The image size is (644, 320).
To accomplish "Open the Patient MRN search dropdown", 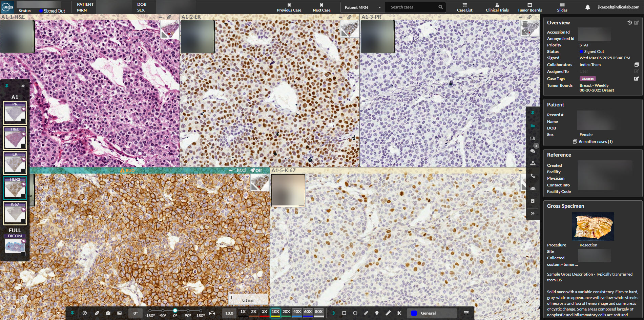I will pos(362,7).
